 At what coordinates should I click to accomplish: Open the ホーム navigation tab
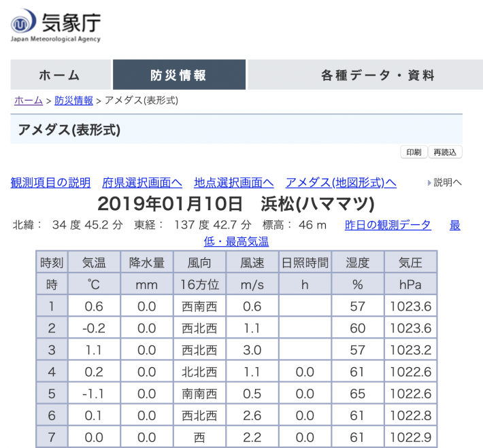[x=60, y=75]
